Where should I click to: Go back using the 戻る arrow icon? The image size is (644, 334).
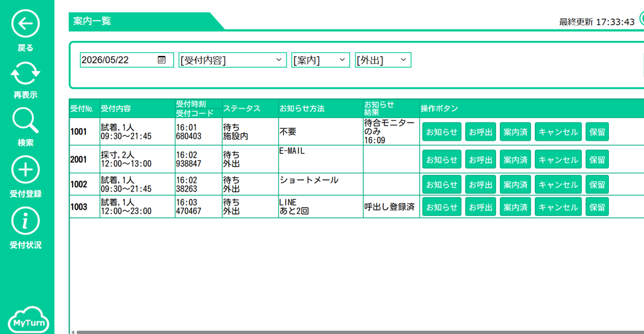tap(26, 24)
